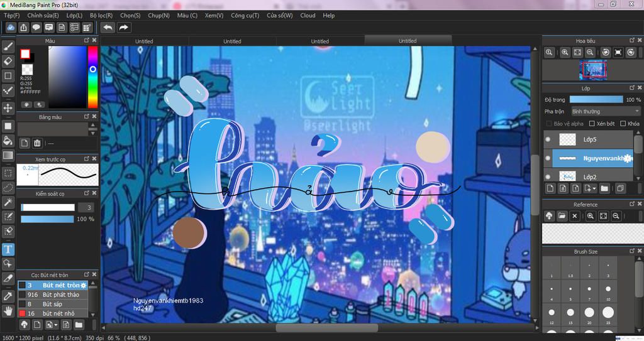Screen dimensions: 644x341
Task: Open the Pha trộn blend mode dropdown
Action: click(x=606, y=111)
